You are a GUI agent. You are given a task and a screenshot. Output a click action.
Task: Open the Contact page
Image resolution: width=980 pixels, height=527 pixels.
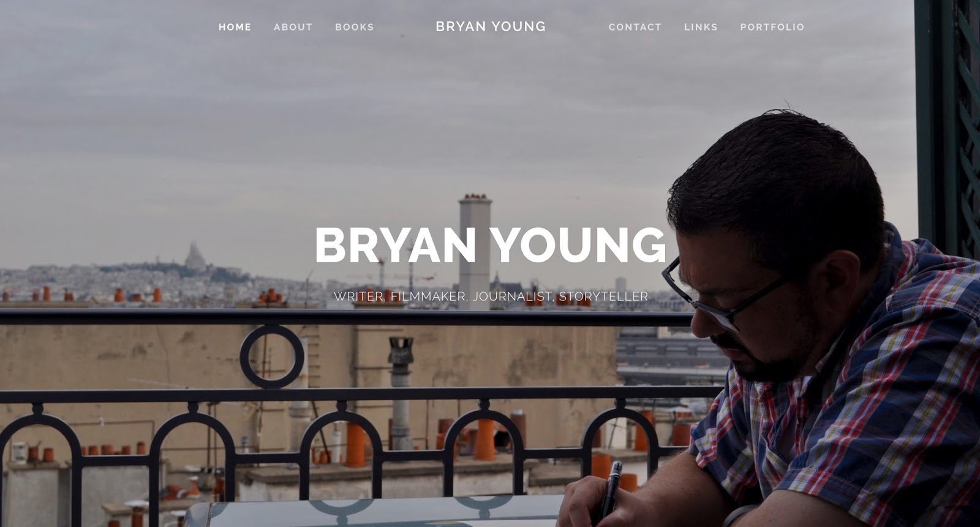click(x=635, y=27)
